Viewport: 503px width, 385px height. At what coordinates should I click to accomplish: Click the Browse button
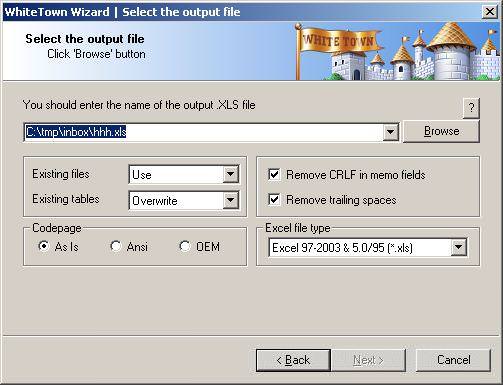click(441, 131)
